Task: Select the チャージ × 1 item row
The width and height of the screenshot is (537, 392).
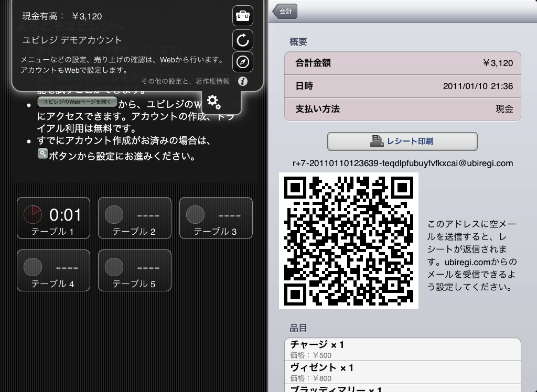Action: point(403,349)
